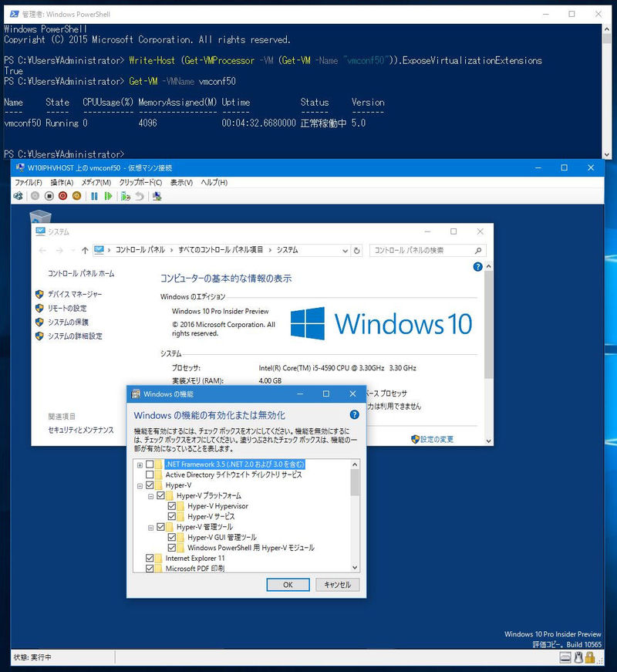Image resolution: width=617 pixels, height=672 pixels.
Task: Click キャンセル in Windows の機能 dialog
Action: (338, 585)
